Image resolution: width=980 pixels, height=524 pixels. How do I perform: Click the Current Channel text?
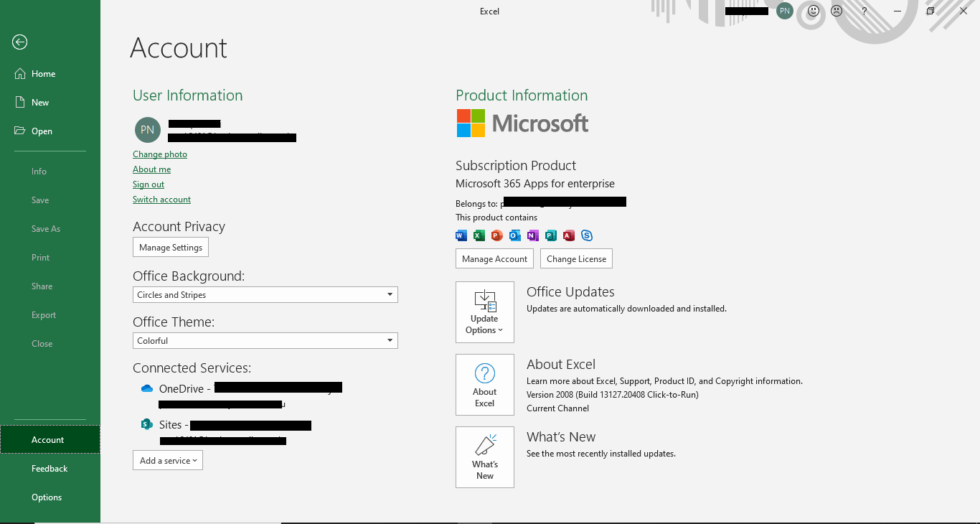[557, 408]
